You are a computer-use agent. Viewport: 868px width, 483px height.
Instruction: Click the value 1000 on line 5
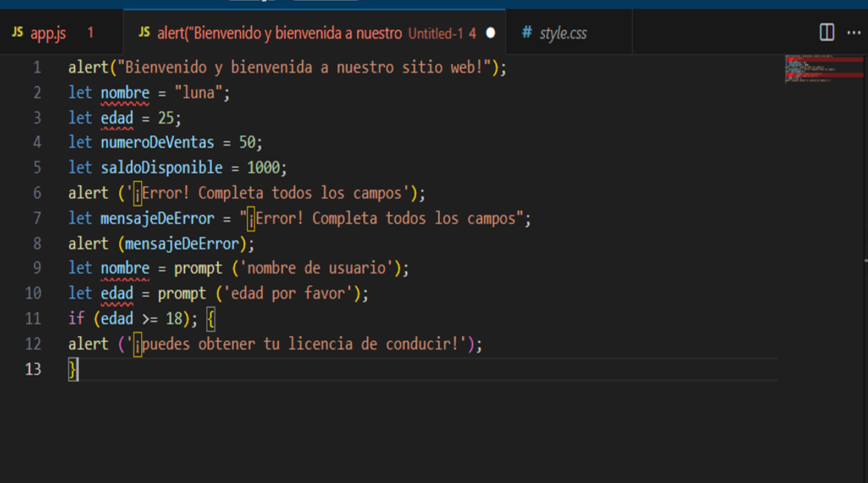coord(263,168)
